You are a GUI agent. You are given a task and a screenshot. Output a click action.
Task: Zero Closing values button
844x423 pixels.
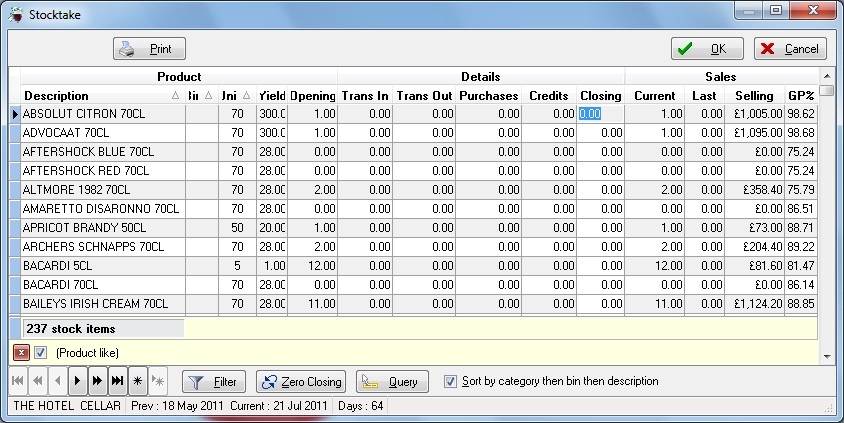tap(301, 382)
